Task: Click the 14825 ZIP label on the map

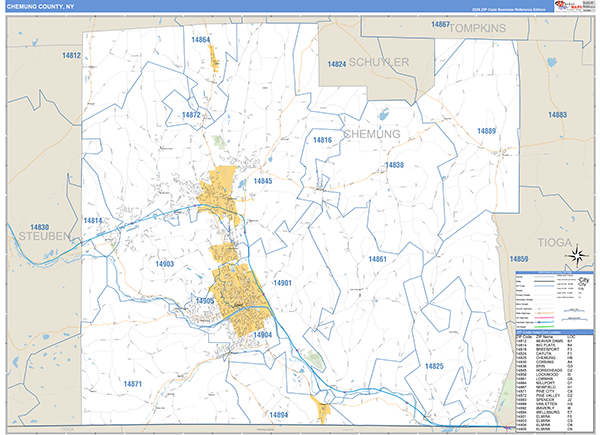Action: tap(433, 367)
